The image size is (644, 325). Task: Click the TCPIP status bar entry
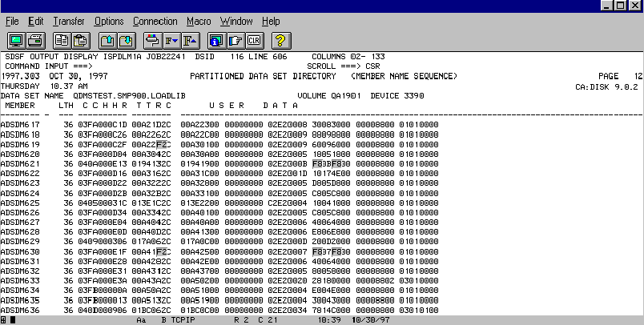[183, 320]
